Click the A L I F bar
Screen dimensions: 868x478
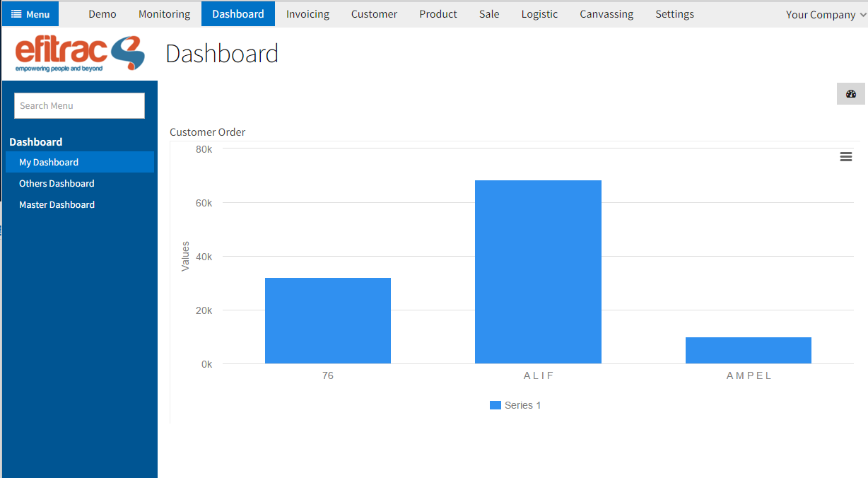pyautogui.click(x=538, y=272)
